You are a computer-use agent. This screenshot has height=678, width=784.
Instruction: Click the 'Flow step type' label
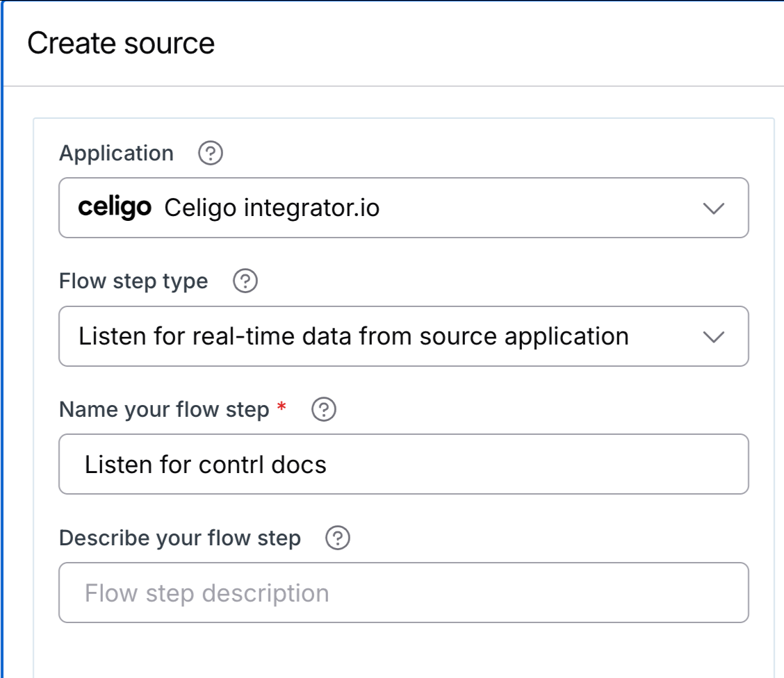tap(133, 281)
